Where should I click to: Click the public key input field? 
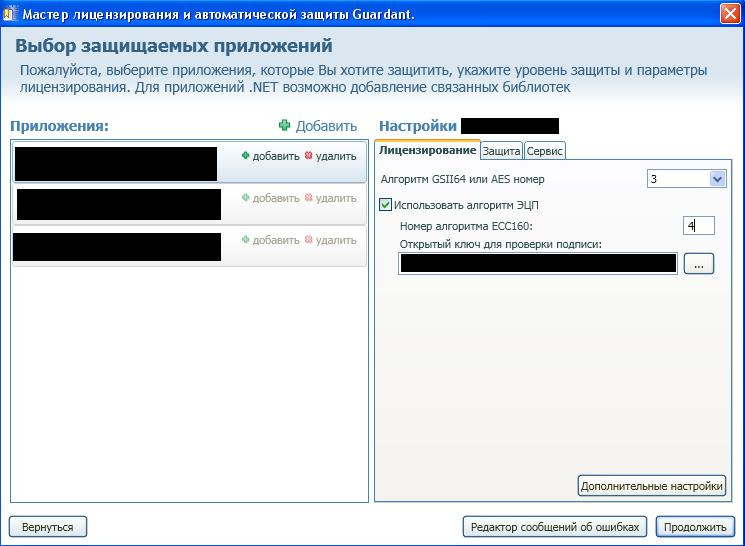[538, 264]
